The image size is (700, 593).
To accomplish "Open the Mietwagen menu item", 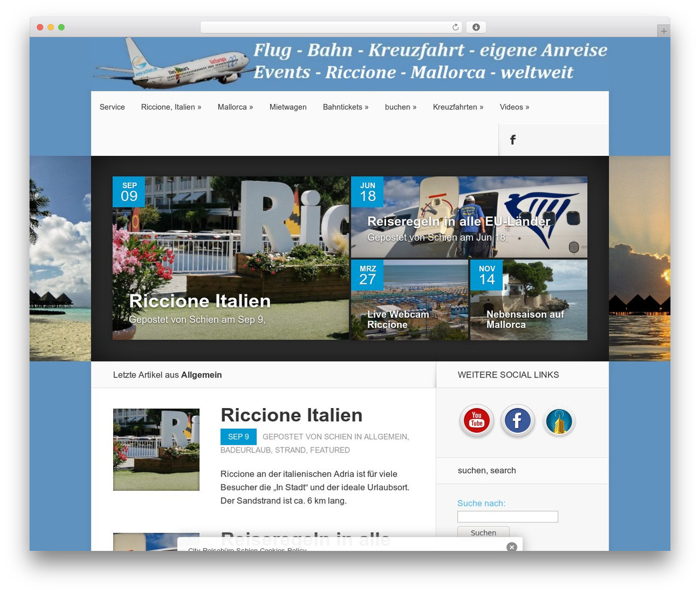I will pyautogui.click(x=288, y=107).
